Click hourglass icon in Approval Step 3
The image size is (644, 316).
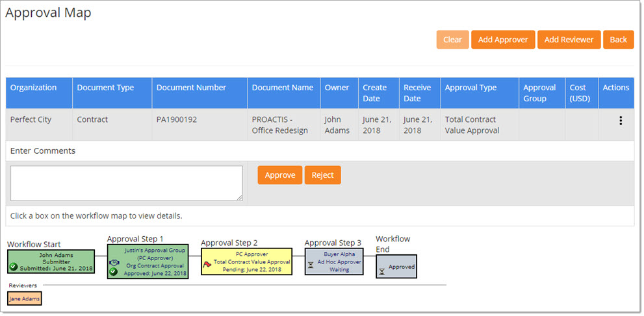(311, 265)
